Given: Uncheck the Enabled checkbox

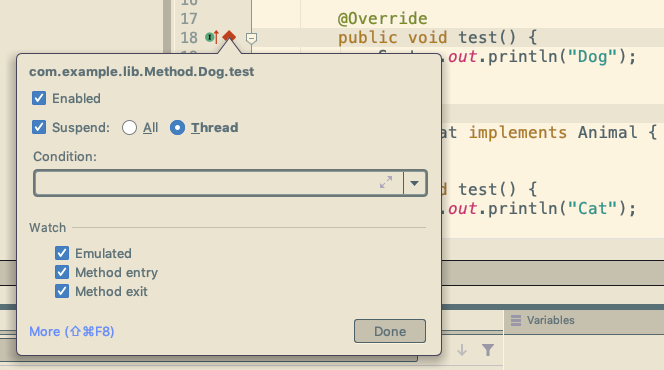Looking at the screenshot, I should (x=39, y=98).
